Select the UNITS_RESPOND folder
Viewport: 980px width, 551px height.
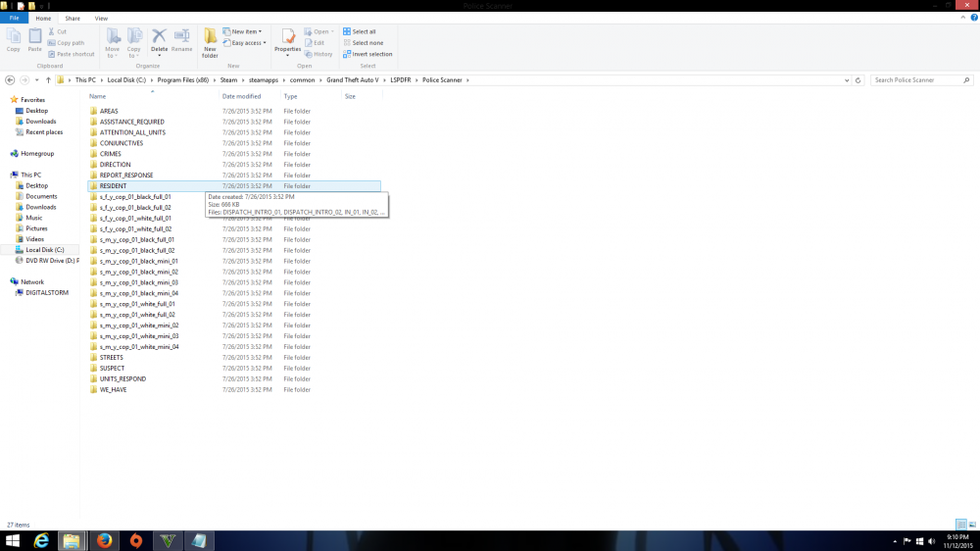tap(122, 379)
